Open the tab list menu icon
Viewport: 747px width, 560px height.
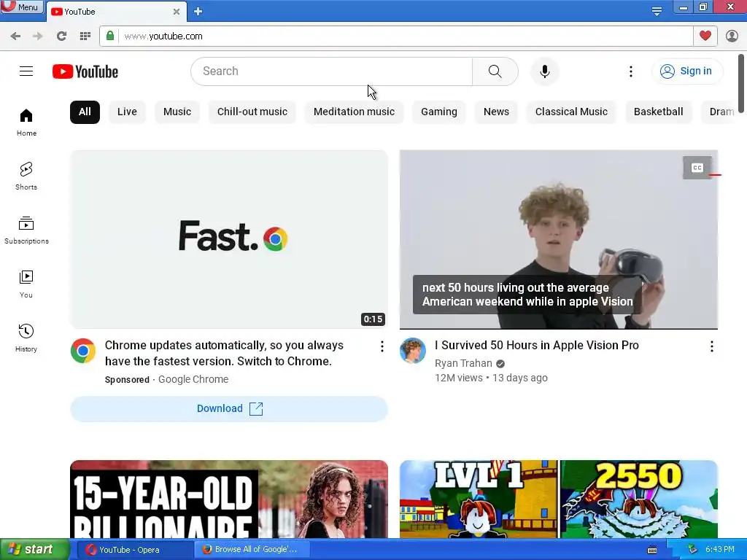click(657, 11)
